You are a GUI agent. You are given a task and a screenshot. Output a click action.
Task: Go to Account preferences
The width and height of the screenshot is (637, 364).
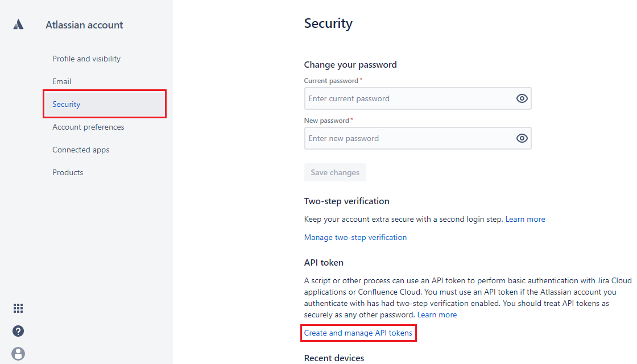coord(88,127)
